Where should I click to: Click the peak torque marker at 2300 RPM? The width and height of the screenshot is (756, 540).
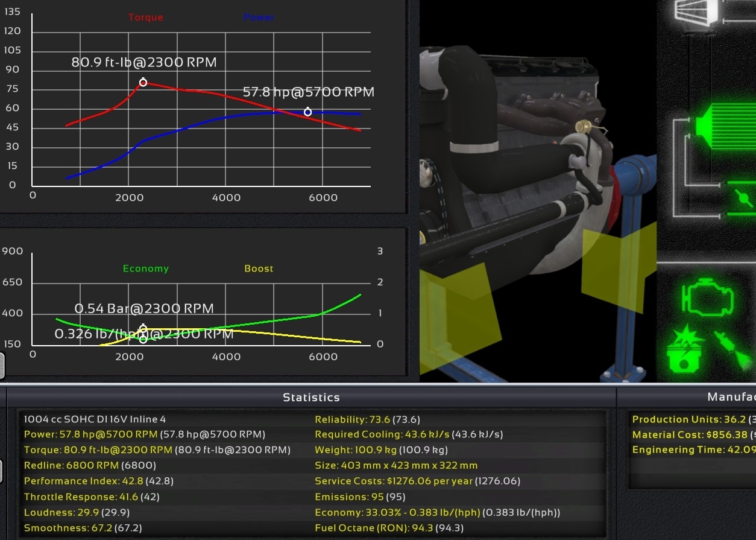143,83
